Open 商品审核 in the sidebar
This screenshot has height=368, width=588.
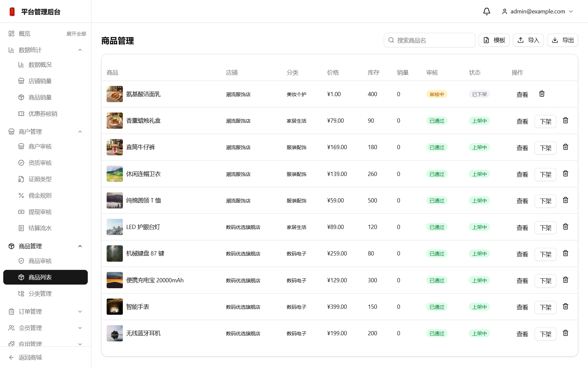[45, 261]
